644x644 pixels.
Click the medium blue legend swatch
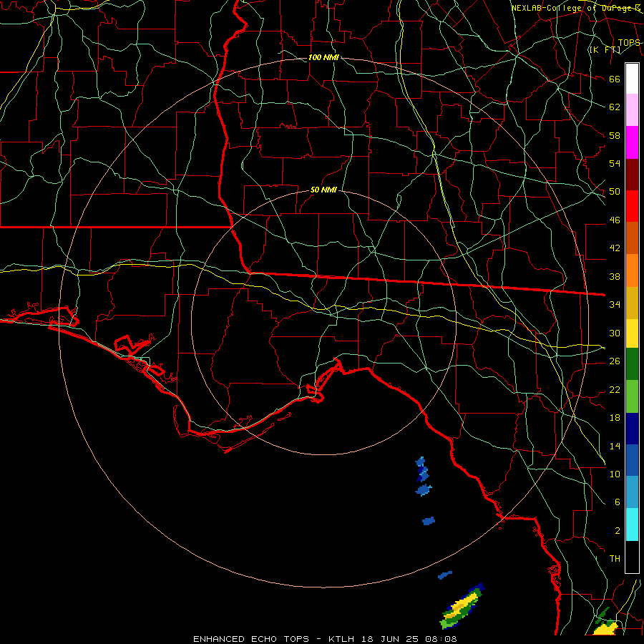(x=632, y=461)
